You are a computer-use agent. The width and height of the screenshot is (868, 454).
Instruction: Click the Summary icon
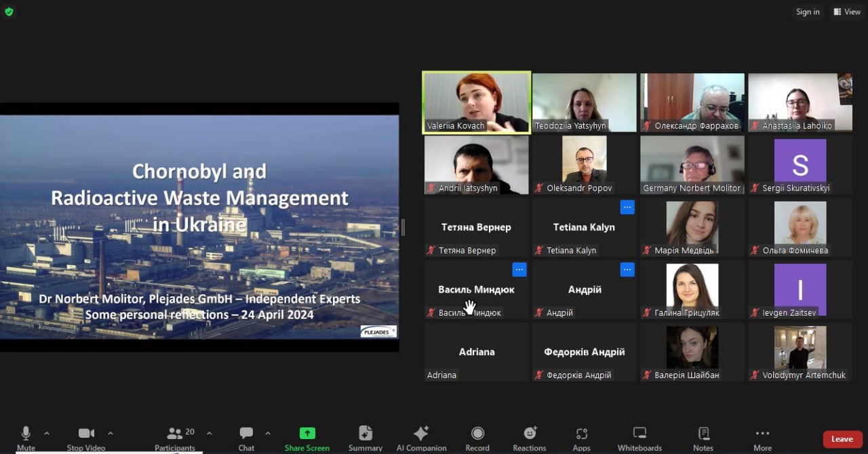click(366, 434)
